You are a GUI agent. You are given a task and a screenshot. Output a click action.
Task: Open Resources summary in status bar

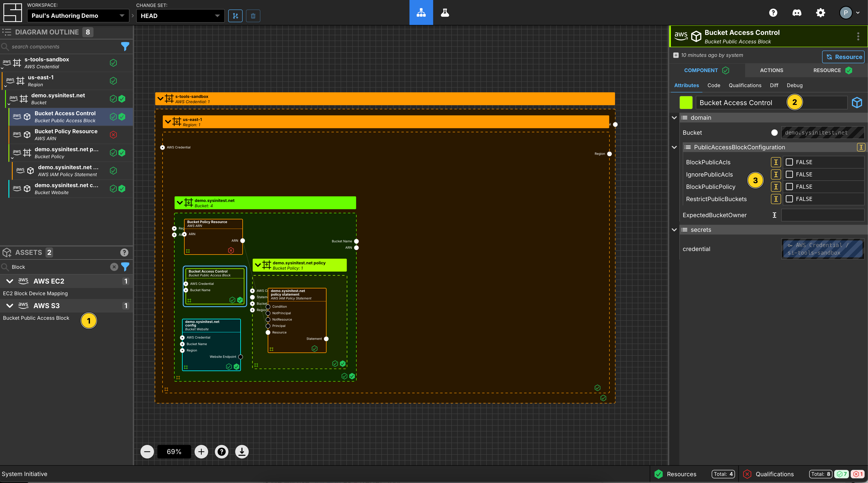tap(694, 474)
